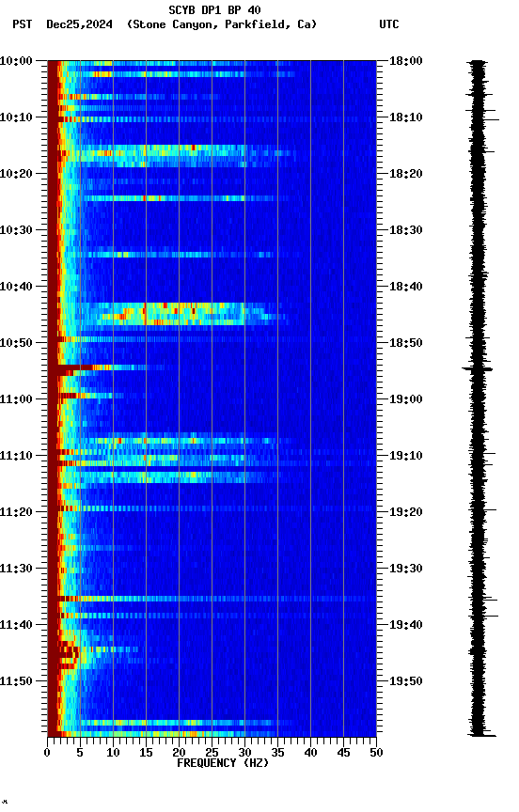Click the 30 Hz frequency tick label
519x812 pixels.
tap(244, 754)
